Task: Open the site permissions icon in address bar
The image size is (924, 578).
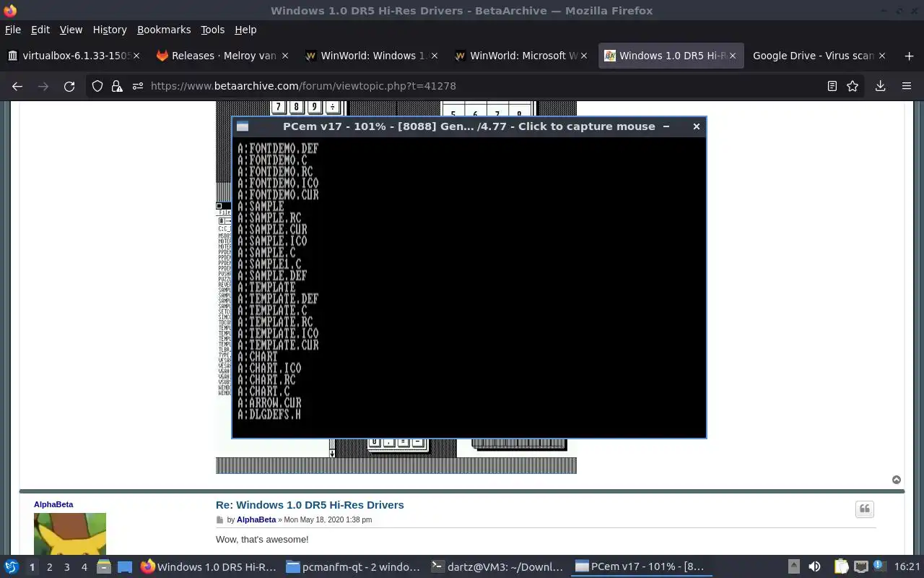Action: click(137, 86)
